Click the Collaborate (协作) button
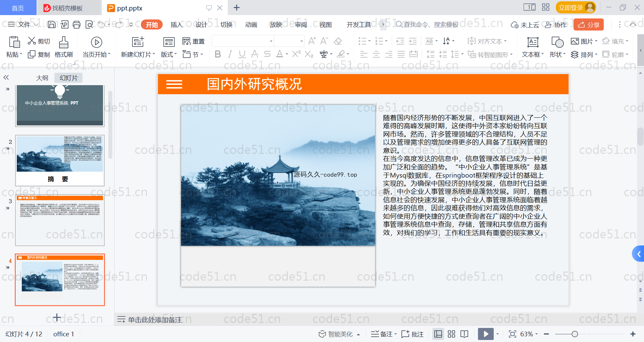This screenshot has width=644, height=342. (x=556, y=24)
